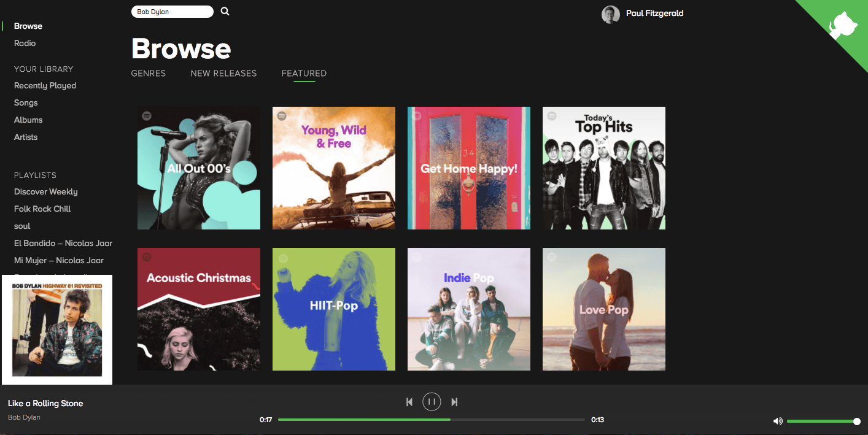The height and width of the screenshot is (435, 868).
Task: Mute using the speaker volume icon
Action: coord(778,421)
